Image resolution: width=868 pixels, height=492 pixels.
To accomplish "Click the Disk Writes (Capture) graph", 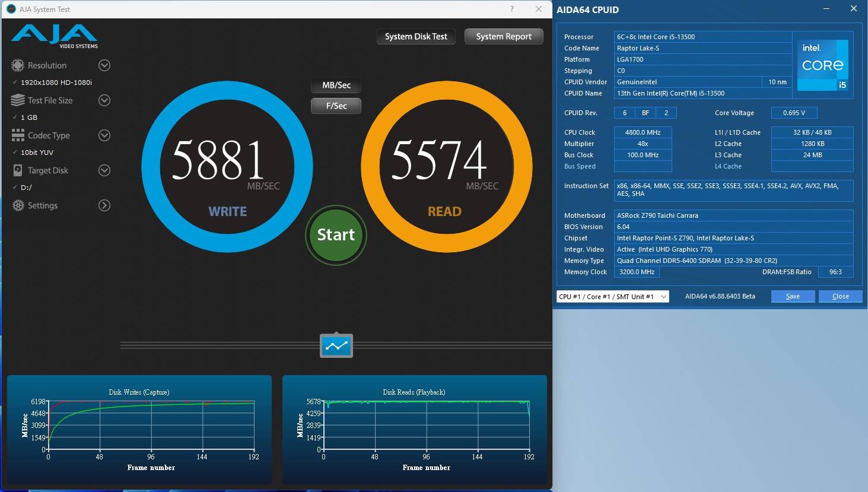I will [139, 429].
